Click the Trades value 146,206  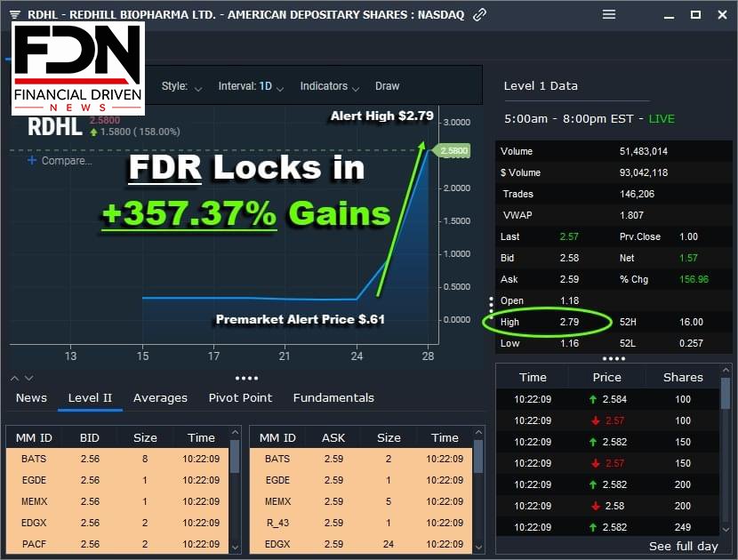click(x=637, y=194)
